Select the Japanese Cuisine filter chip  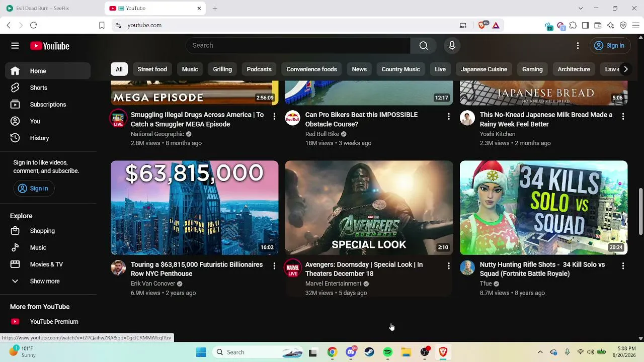(x=484, y=69)
